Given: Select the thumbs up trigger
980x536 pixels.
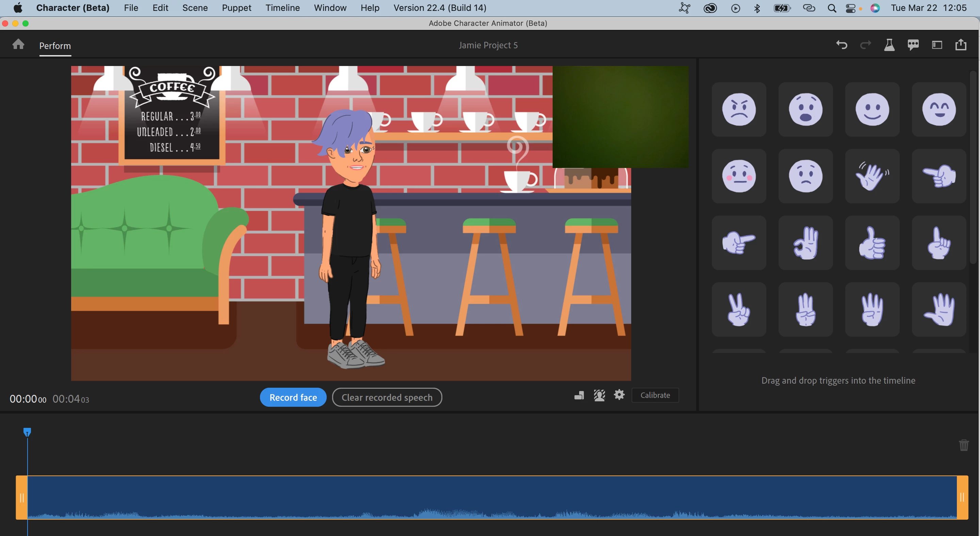Looking at the screenshot, I should click(x=872, y=243).
